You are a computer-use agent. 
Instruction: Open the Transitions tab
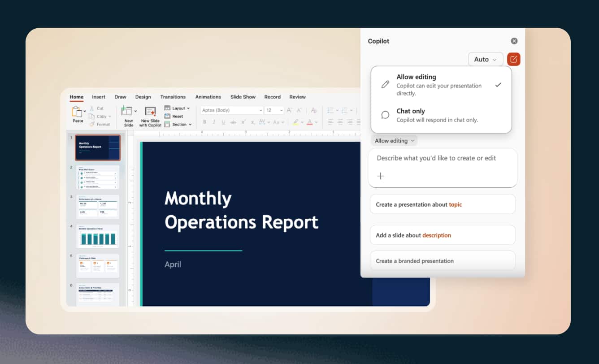[173, 97]
